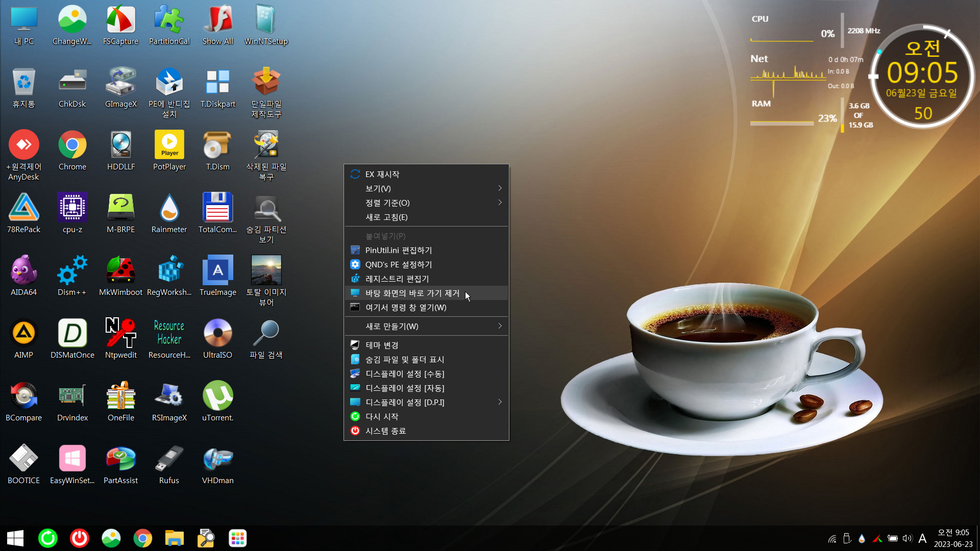
Task: Choose 테마 변경 from context menu
Action: (426, 345)
